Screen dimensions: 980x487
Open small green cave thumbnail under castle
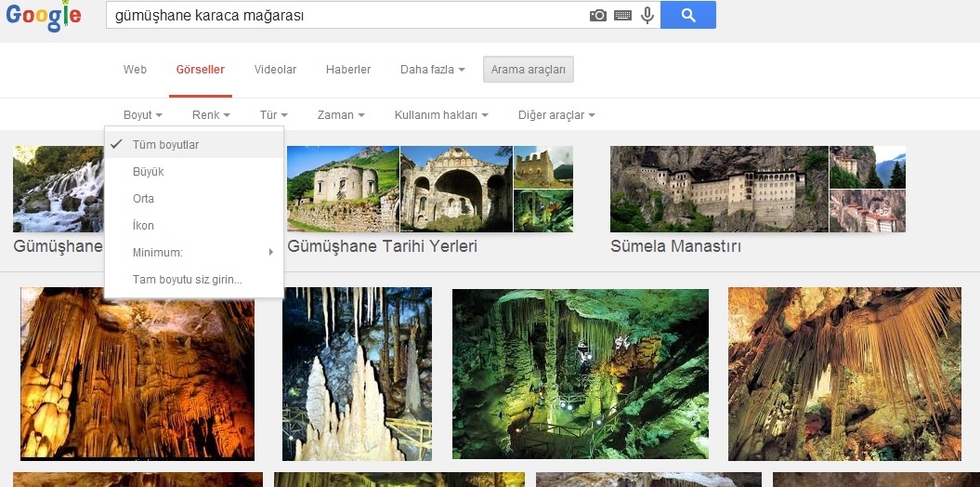(543, 211)
